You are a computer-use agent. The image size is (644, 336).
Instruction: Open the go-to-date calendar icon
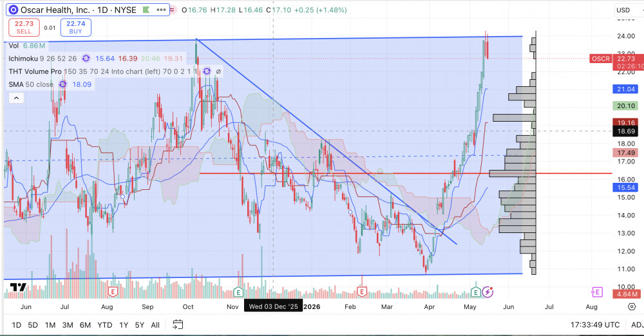[x=178, y=324]
